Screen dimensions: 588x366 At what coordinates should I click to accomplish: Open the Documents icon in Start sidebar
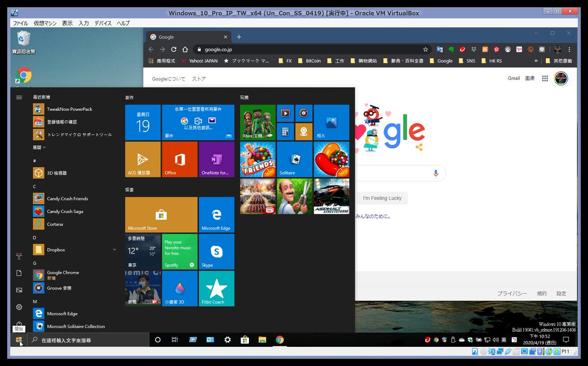tap(19, 273)
